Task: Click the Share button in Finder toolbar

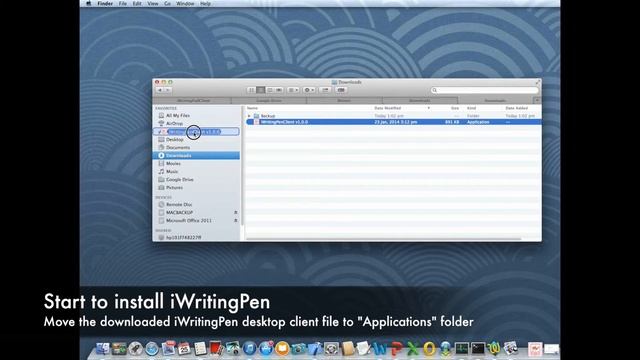Action: 325,90
